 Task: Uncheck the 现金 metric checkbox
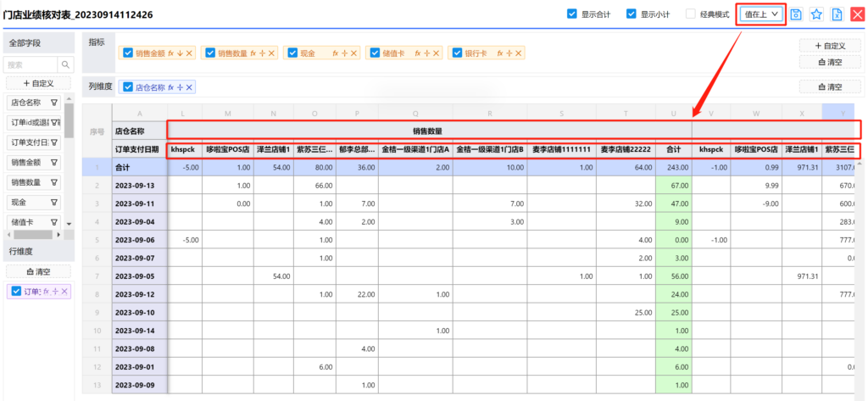click(292, 53)
